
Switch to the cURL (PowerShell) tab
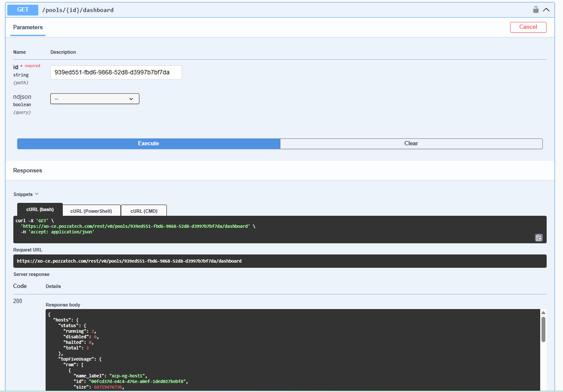click(x=92, y=210)
